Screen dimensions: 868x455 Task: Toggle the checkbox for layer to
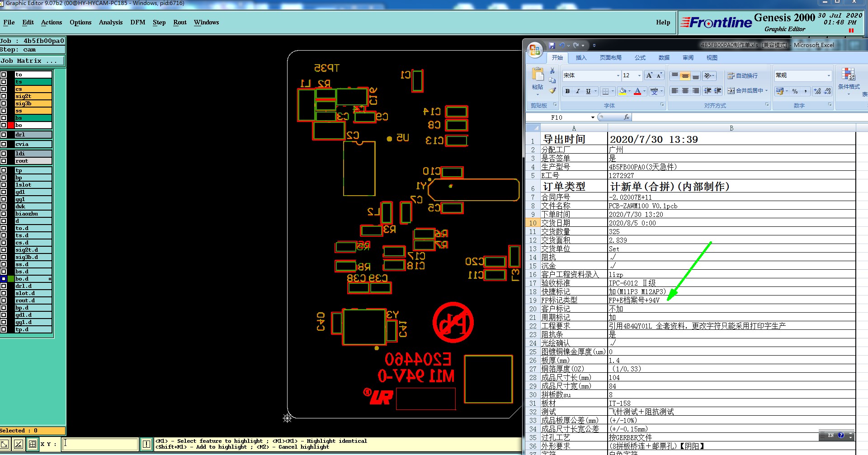coord(4,75)
